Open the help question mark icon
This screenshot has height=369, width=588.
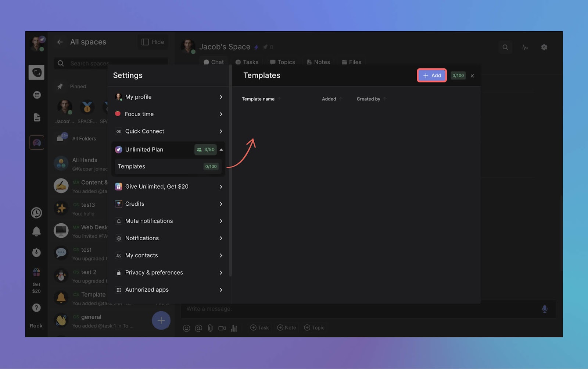pos(36,308)
